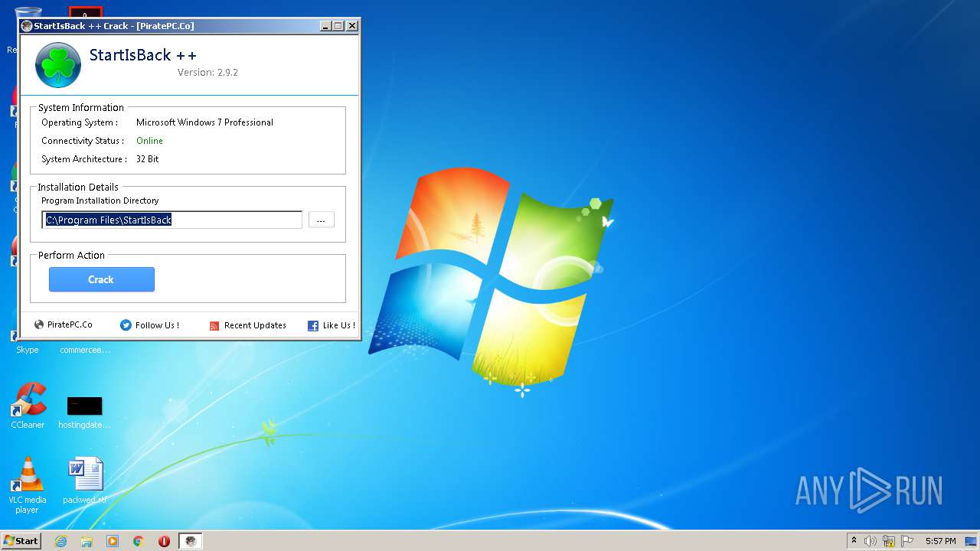Open the Start menu button
The width and height of the screenshot is (980, 551).
pos(21,540)
